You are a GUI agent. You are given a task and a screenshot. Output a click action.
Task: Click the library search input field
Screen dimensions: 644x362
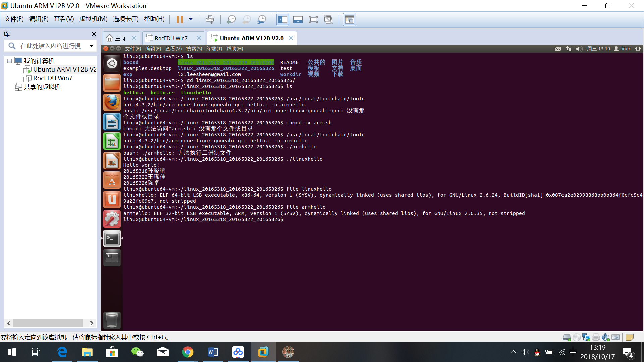[x=50, y=46]
